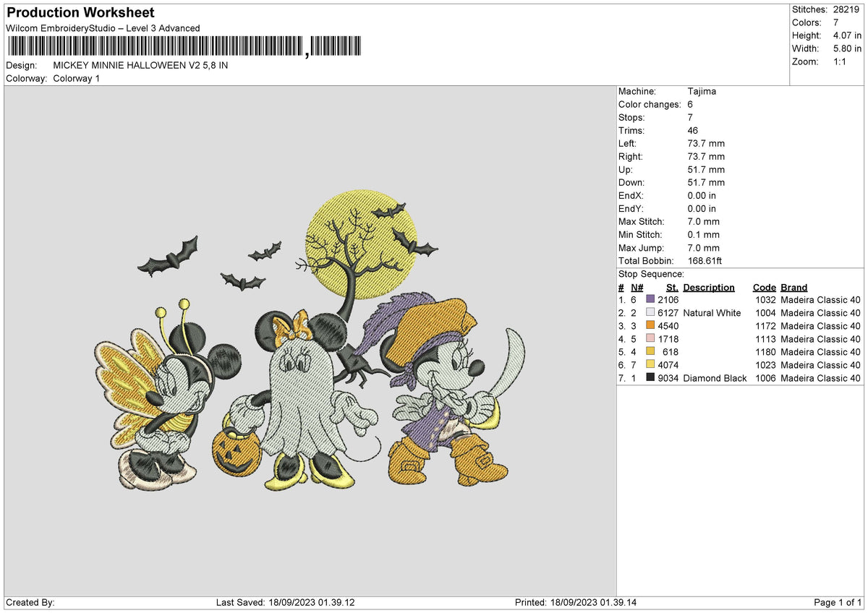Click the 'Brand' column header
Viewport: 868px width, 613px height.
pyautogui.click(x=794, y=287)
